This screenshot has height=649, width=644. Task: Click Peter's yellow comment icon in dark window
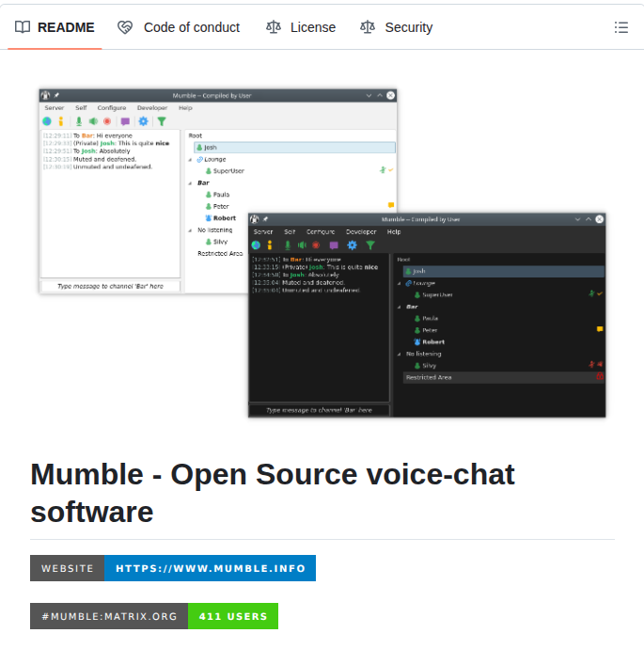(600, 329)
